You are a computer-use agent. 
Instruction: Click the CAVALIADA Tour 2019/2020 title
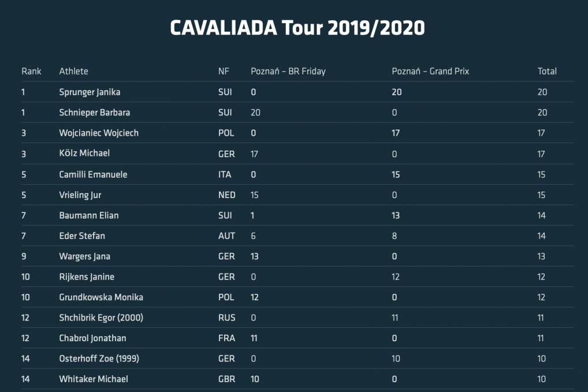[297, 28]
